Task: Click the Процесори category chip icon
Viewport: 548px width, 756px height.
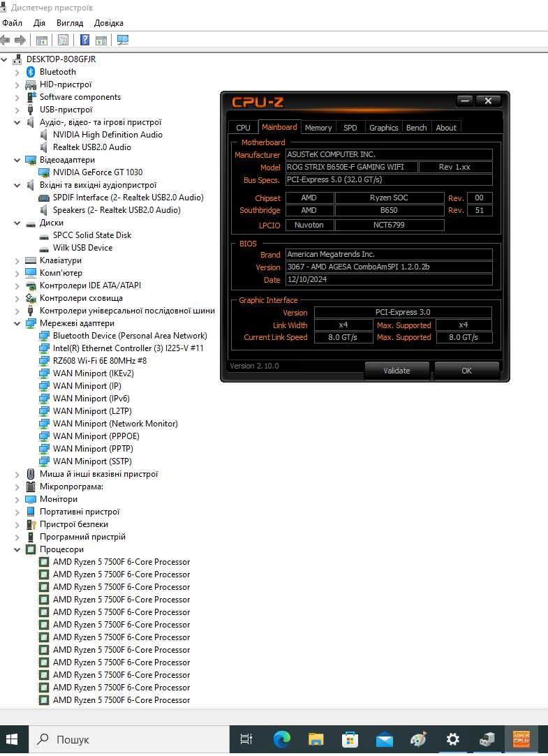Action: point(31,549)
